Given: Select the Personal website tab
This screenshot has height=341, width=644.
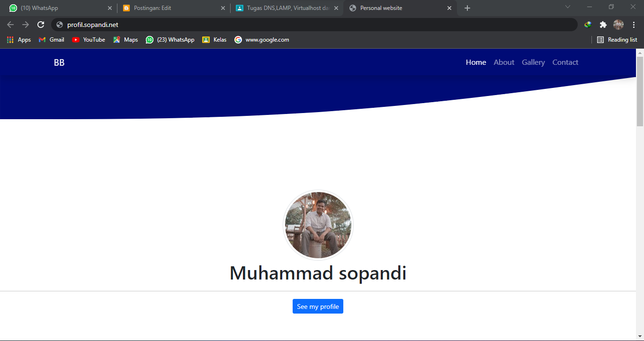Looking at the screenshot, I should click(400, 8).
